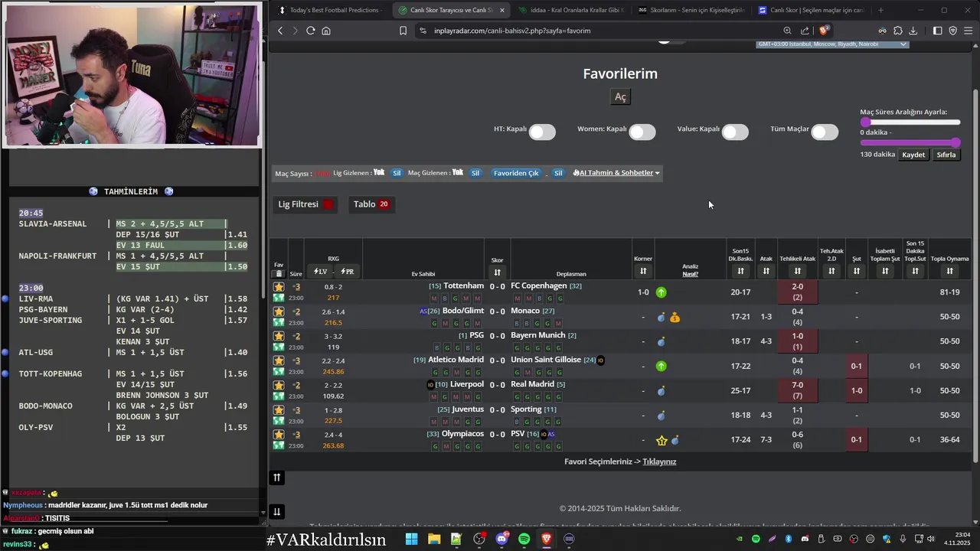
Task: Click the LV sort button under RXG
Action: tap(320, 272)
